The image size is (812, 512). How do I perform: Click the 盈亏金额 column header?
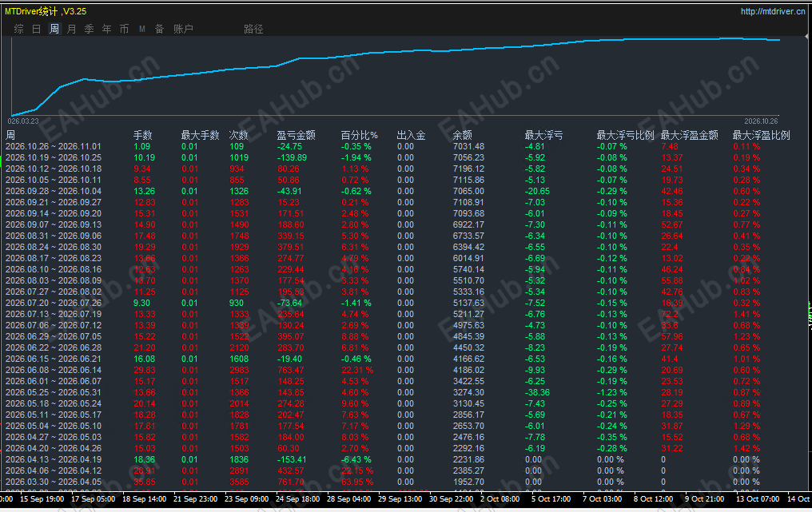297,135
